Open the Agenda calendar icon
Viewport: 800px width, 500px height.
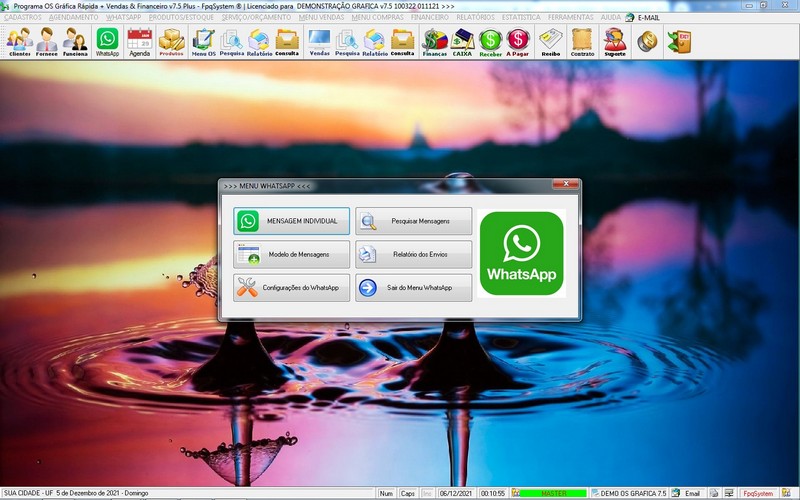tap(139, 42)
